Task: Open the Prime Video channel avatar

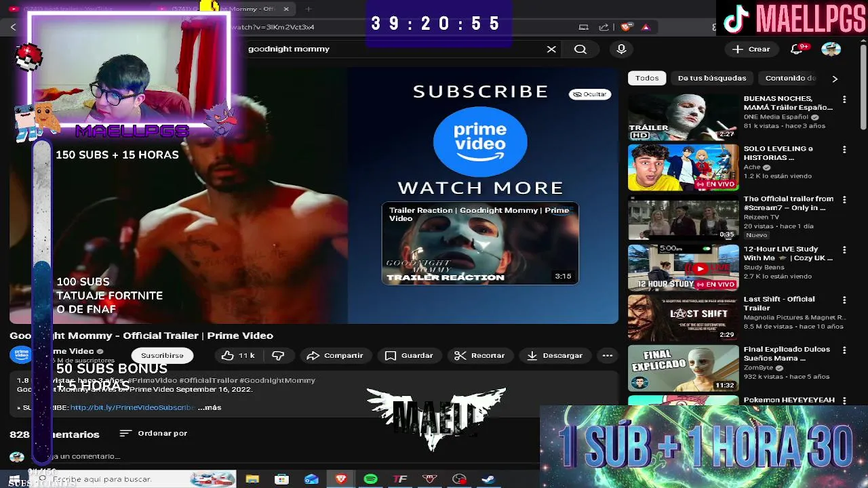Action: click(21, 354)
